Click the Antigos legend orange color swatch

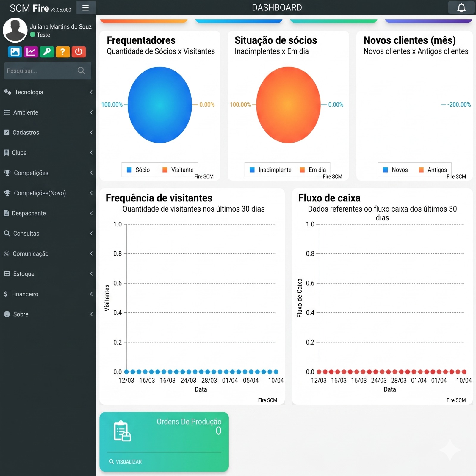click(x=421, y=170)
